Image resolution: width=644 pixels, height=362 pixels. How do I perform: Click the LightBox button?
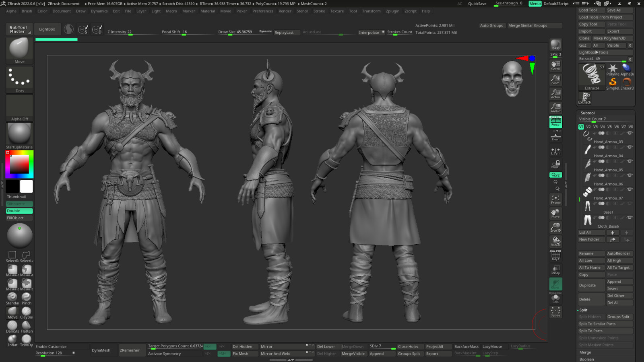click(x=47, y=29)
